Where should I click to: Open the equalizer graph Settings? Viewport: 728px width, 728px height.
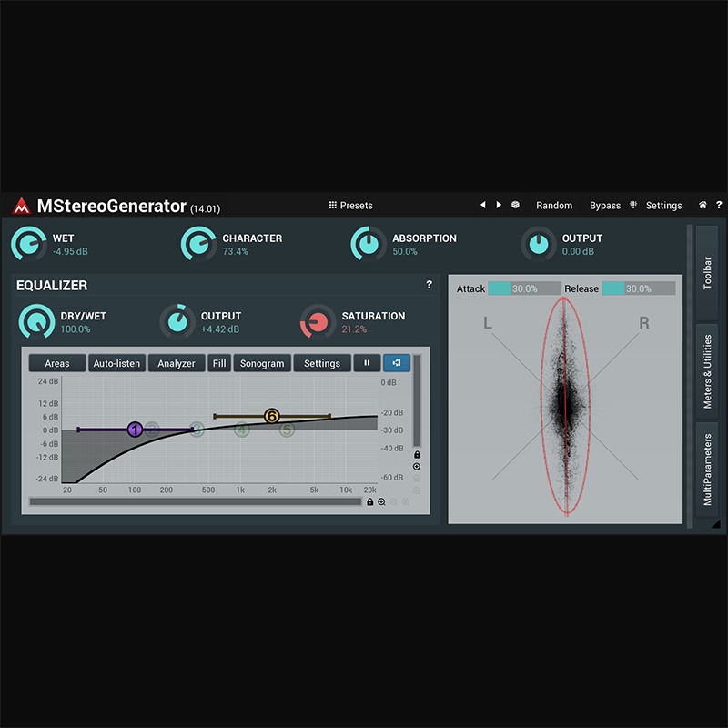[322, 363]
